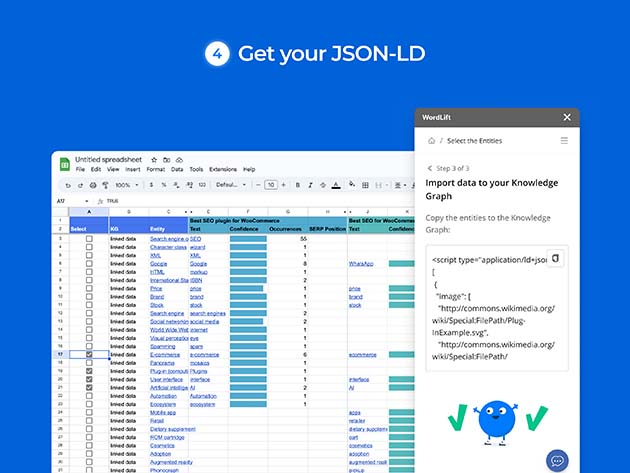Open the Data menu
The image size is (630, 473).
coord(177,170)
